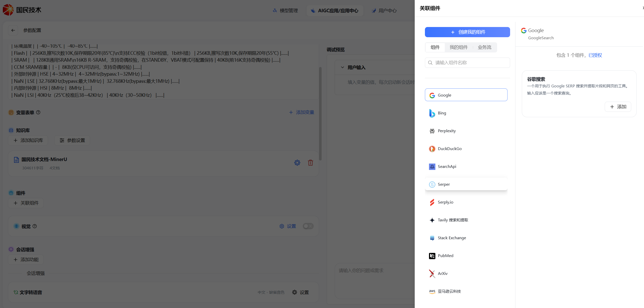Click the 创建我的组件 button
The image size is (644, 308).
467,32
